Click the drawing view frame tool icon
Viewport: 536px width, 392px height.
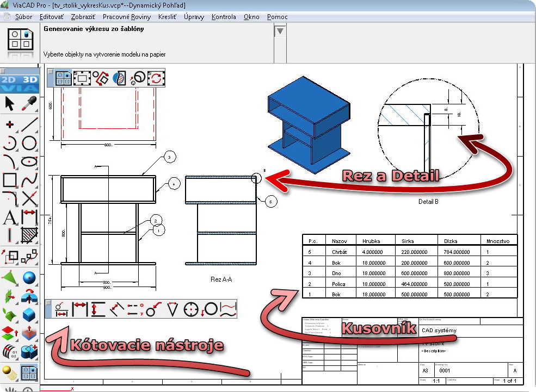(82, 78)
